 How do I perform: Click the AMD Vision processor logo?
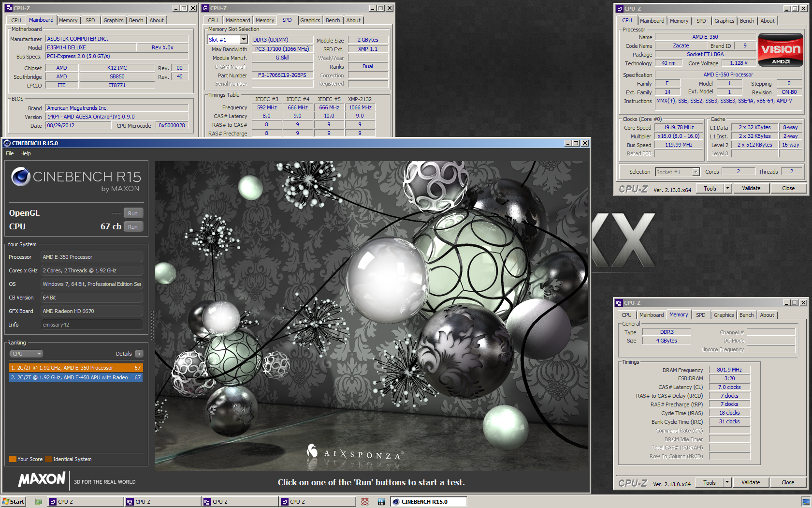click(x=781, y=49)
